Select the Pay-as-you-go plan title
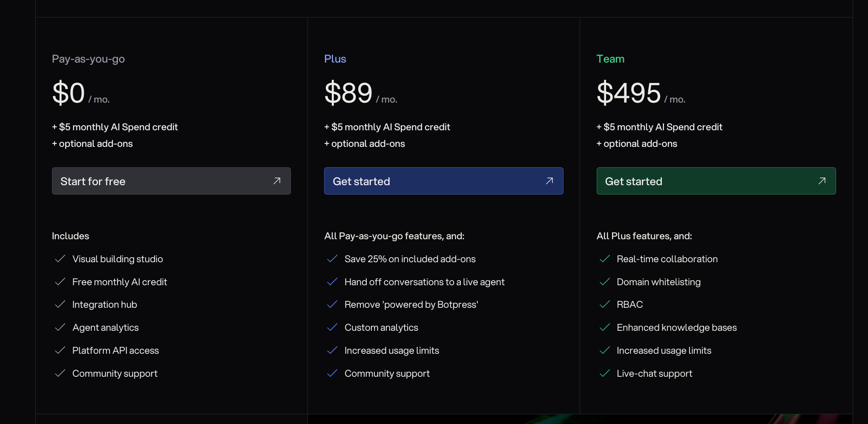Screen dimensions: 868x424 tap(88, 59)
